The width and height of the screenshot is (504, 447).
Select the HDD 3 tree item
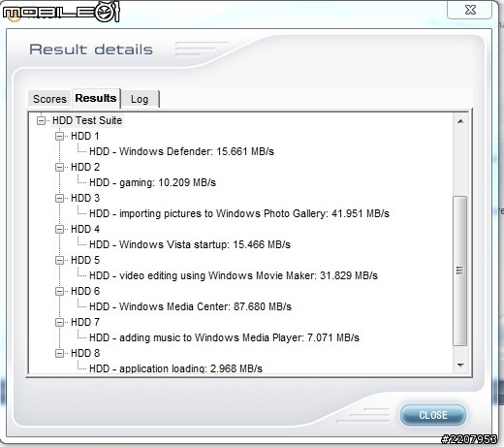click(85, 198)
